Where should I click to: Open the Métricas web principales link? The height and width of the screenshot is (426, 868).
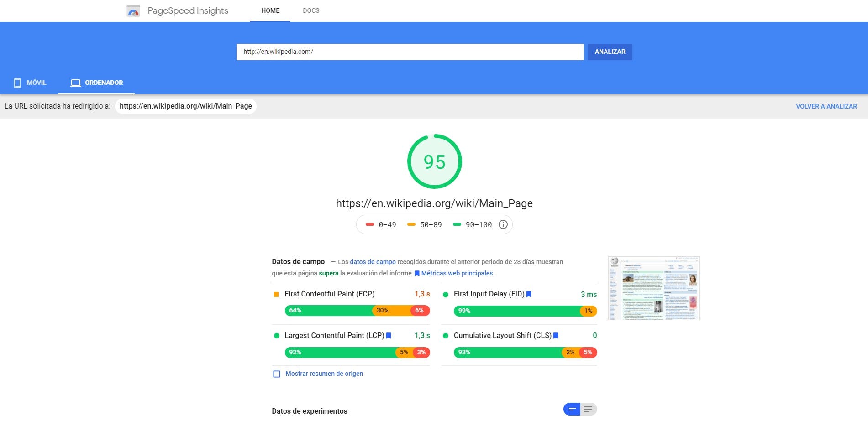click(458, 273)
